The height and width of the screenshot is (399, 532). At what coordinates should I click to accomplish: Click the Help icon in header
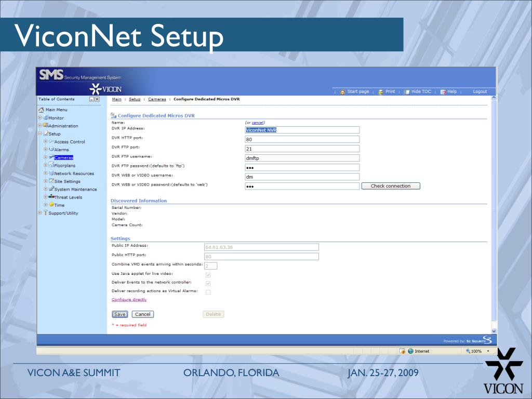(443, 92)
